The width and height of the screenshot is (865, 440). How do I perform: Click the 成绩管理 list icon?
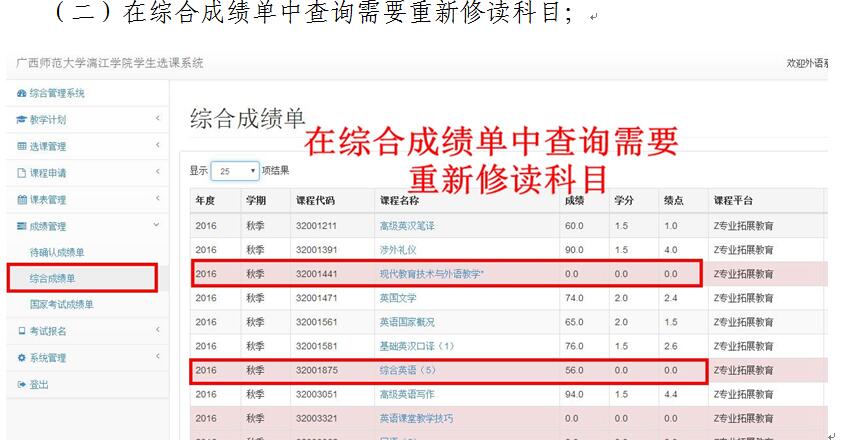pos(22,227)
